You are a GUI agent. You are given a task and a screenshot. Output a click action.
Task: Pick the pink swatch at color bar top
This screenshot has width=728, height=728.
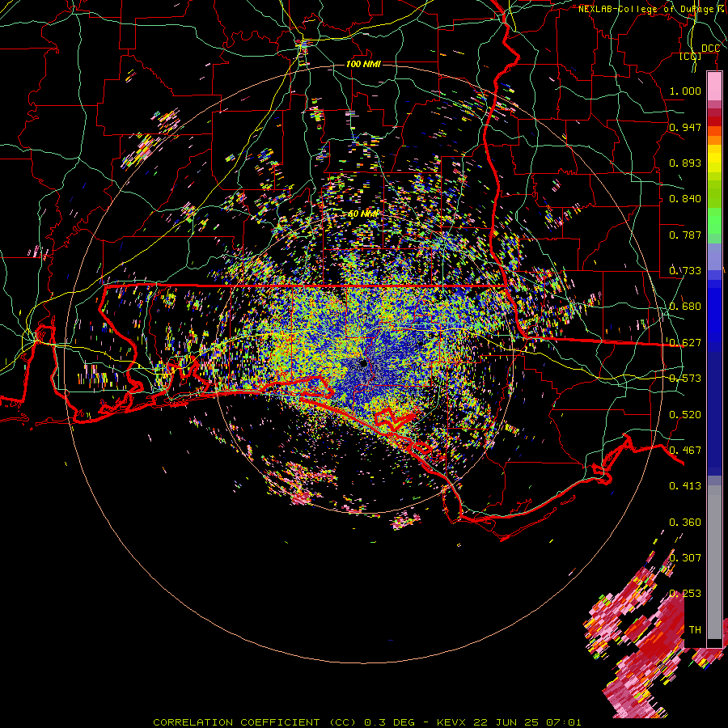pos(714,86)
